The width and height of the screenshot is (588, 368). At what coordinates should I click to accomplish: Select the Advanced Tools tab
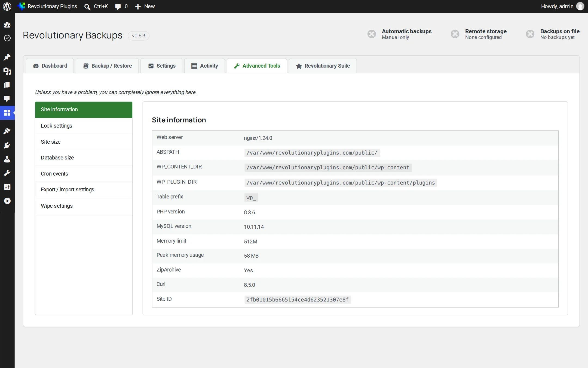point(257,66)
